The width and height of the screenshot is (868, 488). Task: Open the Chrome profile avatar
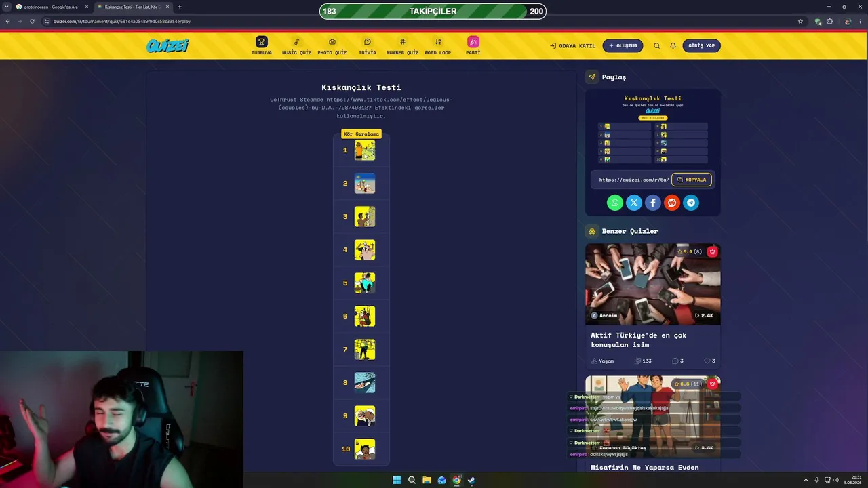pos(848,21)
